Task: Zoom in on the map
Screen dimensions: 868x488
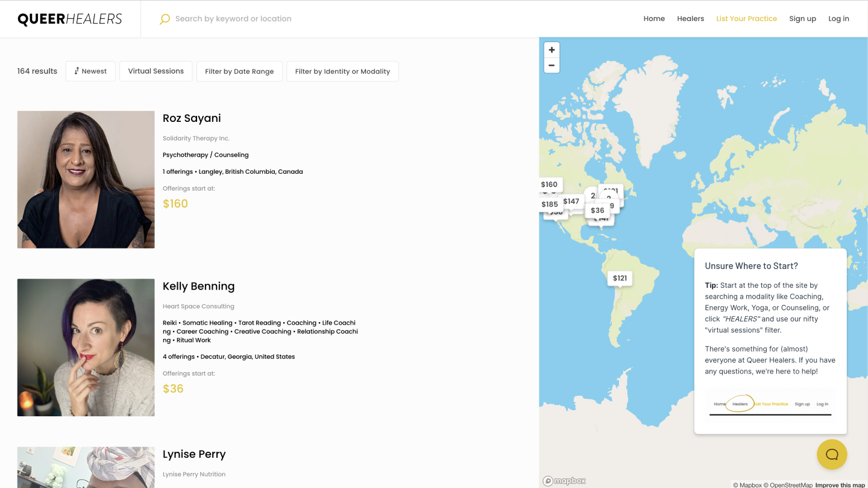Action: click(552, 50)
